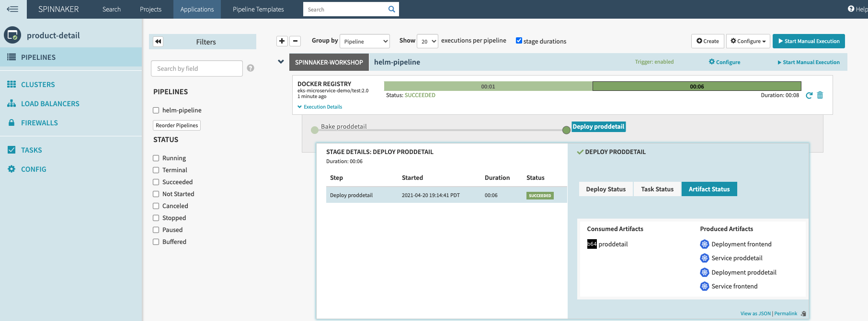Open the View as JSON link

pyautogui.click(x=755, y=314)
